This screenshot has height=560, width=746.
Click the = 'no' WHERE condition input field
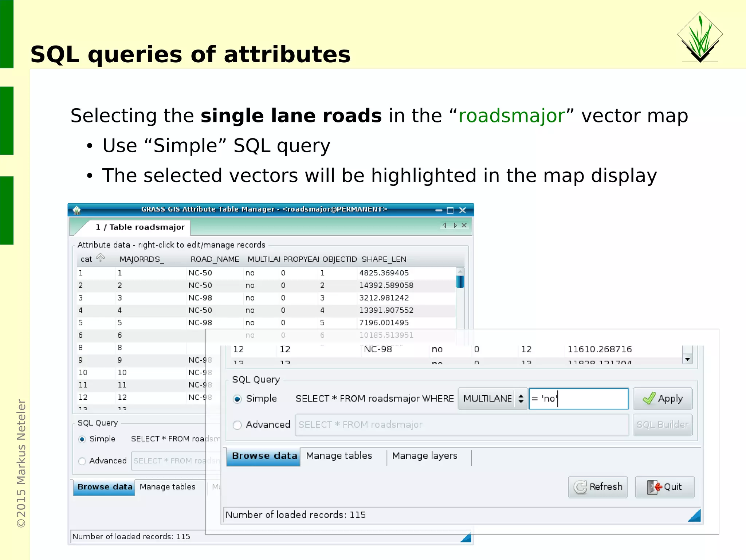click(x=579, y=399)
